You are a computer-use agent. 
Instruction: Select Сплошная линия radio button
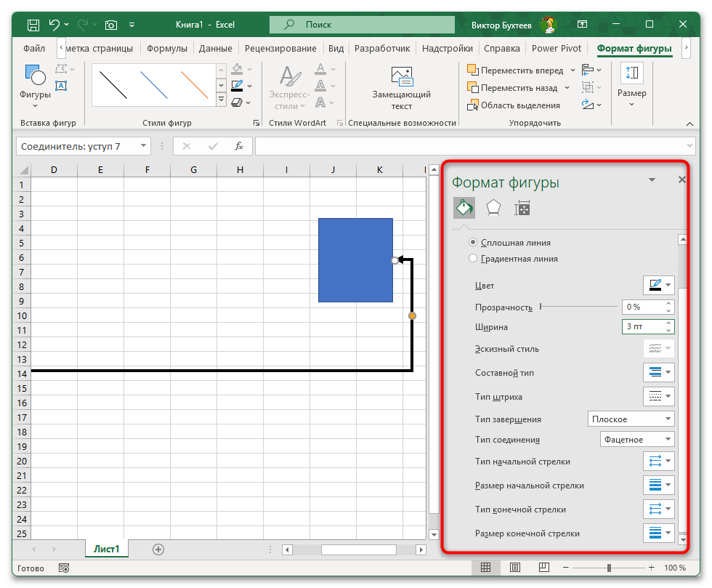click(473, 242)
